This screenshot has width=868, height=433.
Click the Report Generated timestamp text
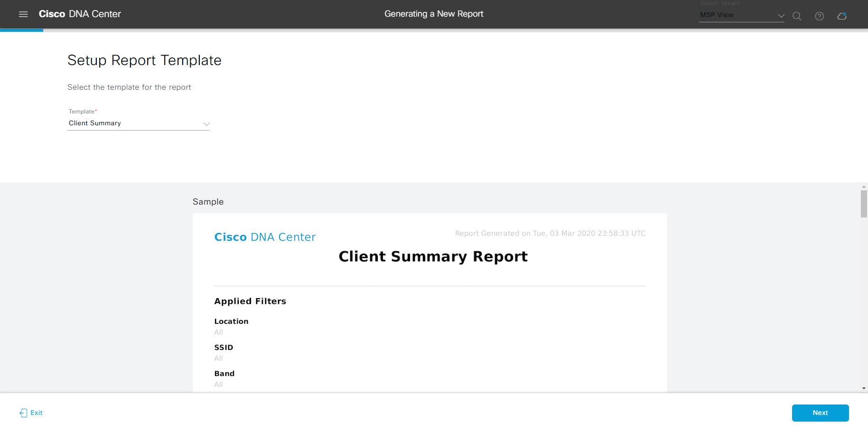tap(550, 234)
